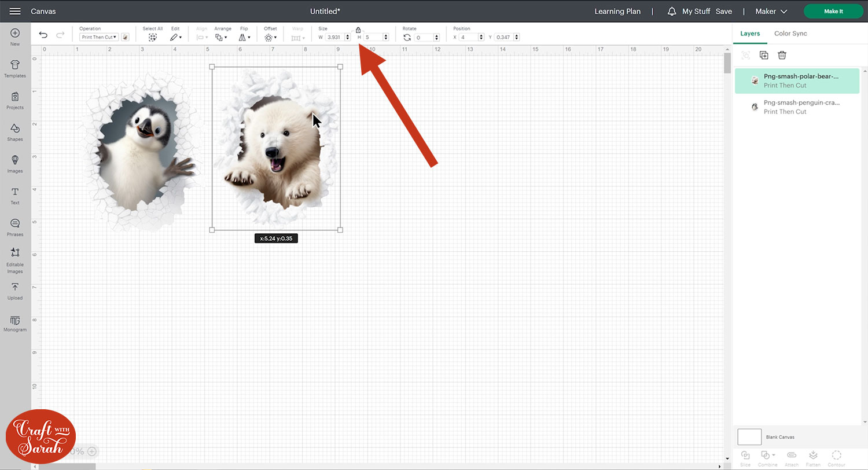Screen dimensions: 868x470
Task: Open the Monogram tool
Action: click(15, 323)
